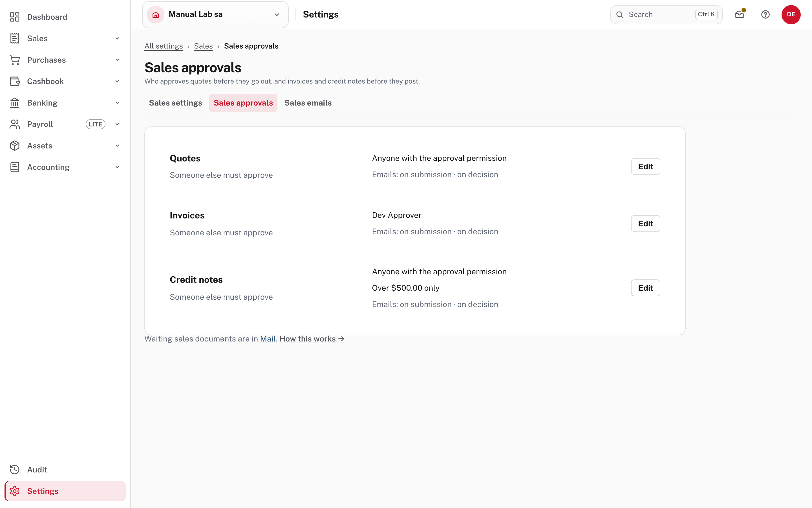Click the Accounting ledger icon

pyautogui.click(x=14, y=167)
